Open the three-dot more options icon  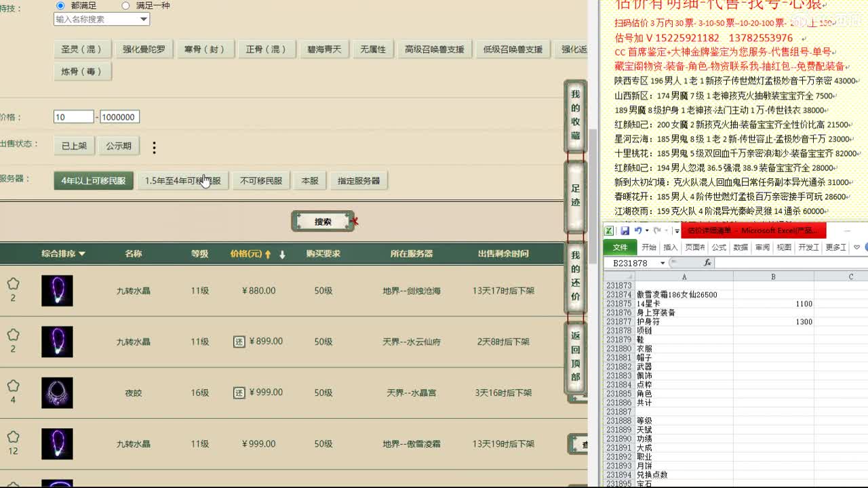click(x=154, y=147)
